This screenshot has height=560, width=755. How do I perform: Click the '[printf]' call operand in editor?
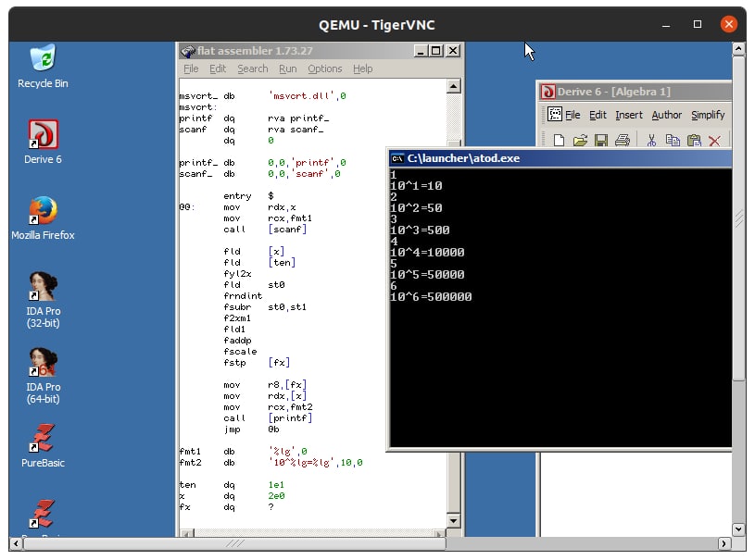(290, 418)
